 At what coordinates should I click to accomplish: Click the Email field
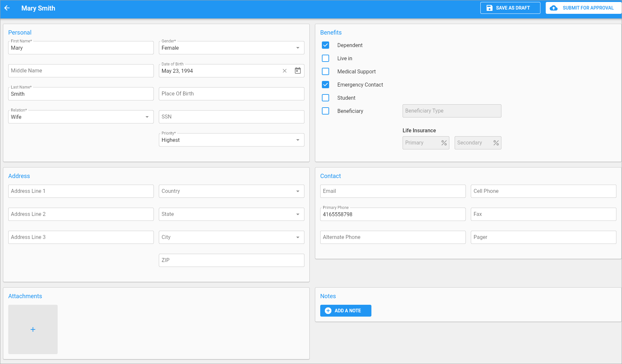[393, 191]
